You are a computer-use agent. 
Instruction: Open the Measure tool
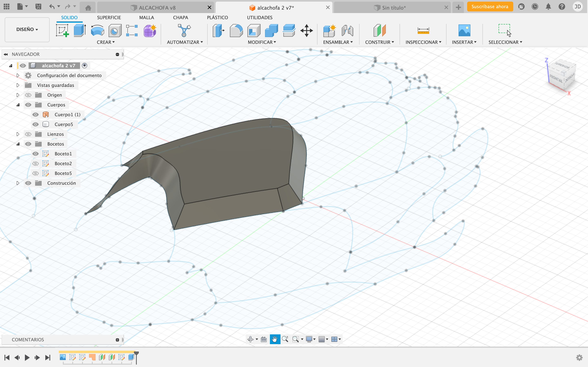pos(423,31)
